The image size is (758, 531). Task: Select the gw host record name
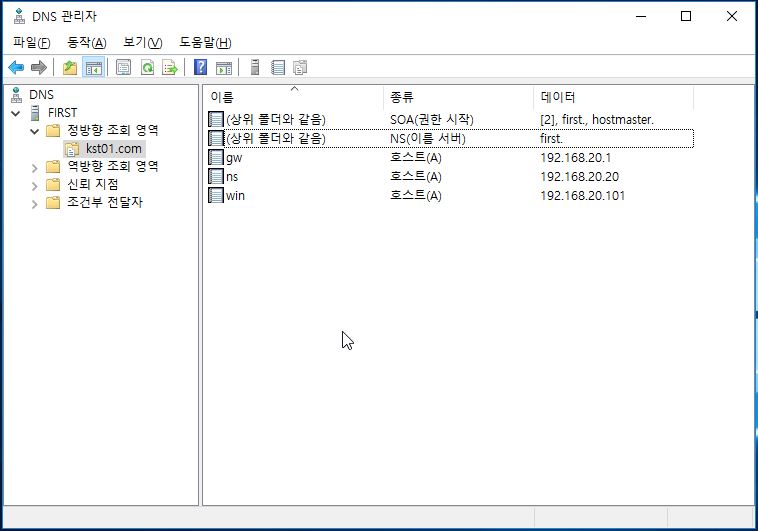pyautogui.click(x=234, y=158)
